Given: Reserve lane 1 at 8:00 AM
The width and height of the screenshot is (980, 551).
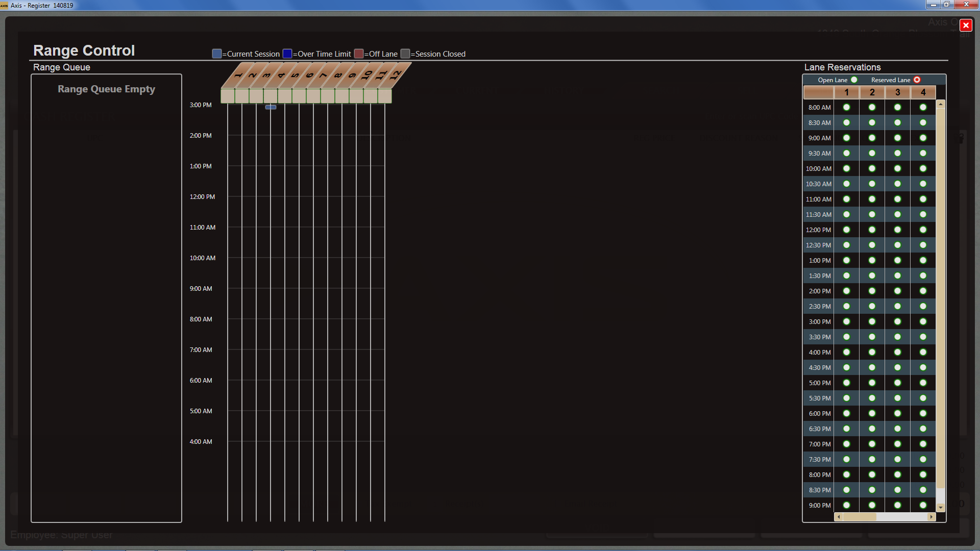Looking at the screenshot, I should [847, 107].
